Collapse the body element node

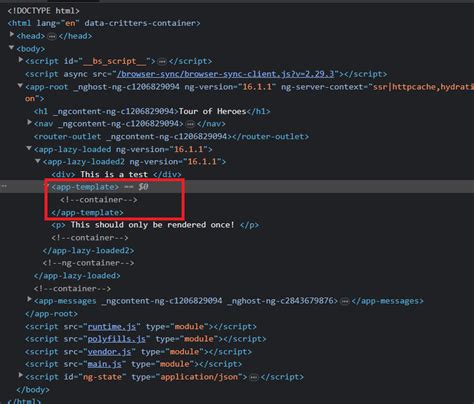pos(12,48)
